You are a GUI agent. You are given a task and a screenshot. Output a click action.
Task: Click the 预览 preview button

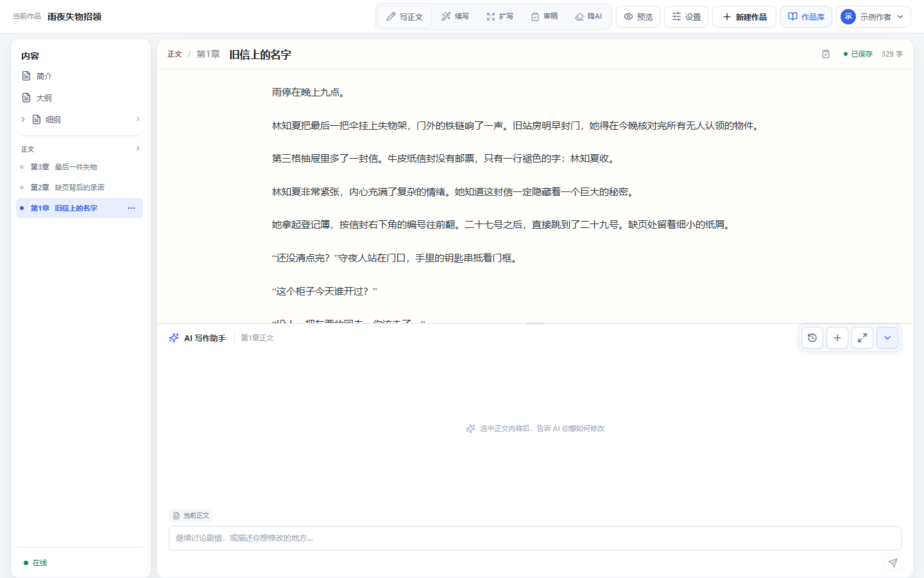[638, 17]
